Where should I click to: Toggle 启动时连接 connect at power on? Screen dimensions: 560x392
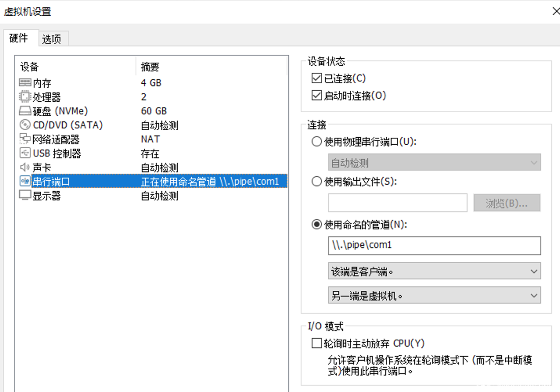(316, 95)
